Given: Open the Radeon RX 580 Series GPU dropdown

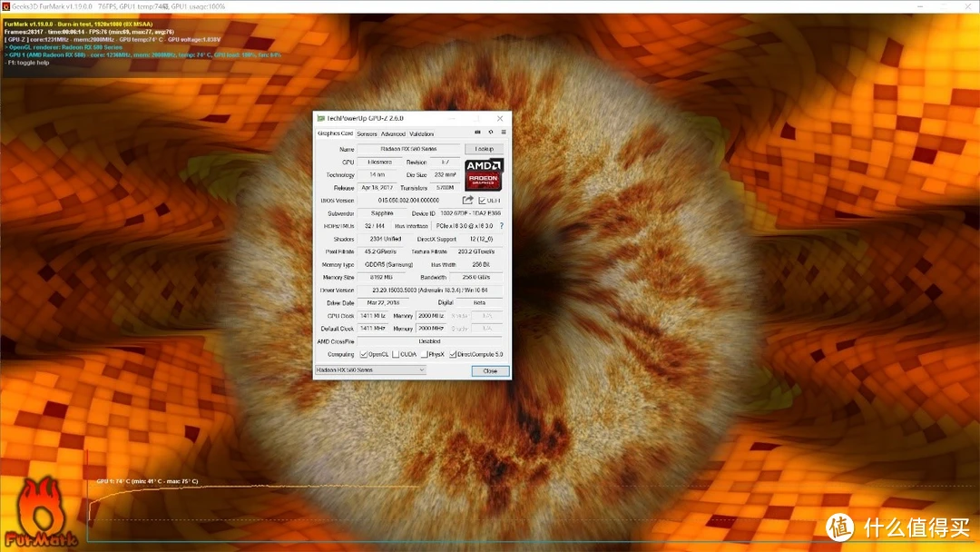Looking at the screenshot, I should (370, 370).
